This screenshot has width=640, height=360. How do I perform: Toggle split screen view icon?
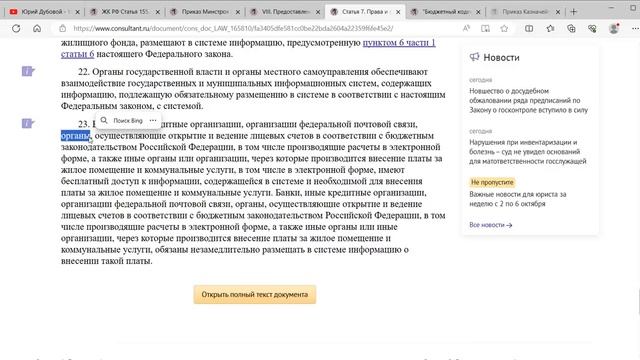529,29
